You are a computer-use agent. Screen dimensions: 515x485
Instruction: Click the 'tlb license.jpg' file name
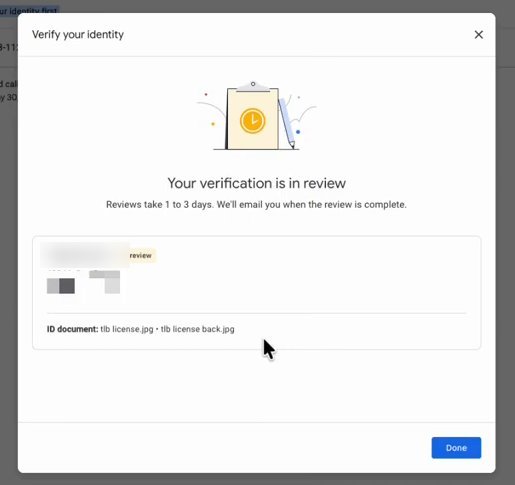coord(127,329)
